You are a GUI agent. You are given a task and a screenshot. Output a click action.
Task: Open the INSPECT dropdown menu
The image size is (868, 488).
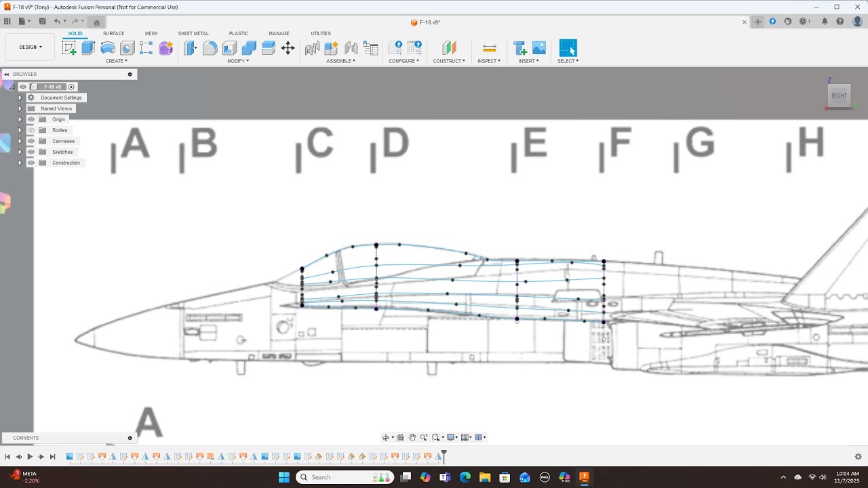click(489, 61)
